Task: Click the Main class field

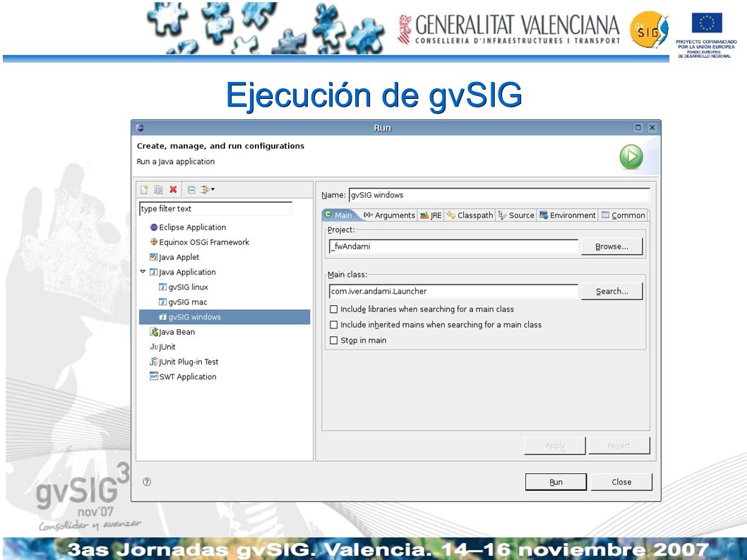Action: point(453,291)
